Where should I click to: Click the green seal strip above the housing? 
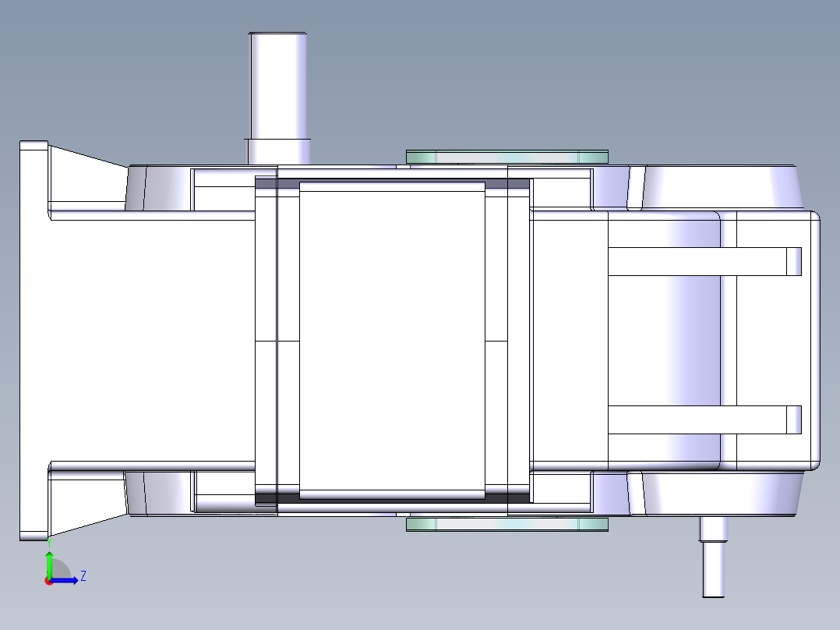[506, 156]
